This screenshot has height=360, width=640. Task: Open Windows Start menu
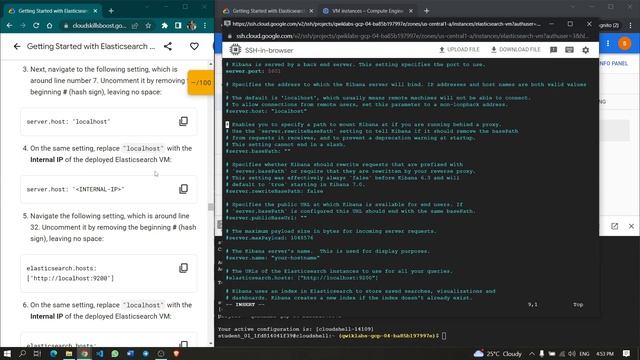(x=7, y=353)
